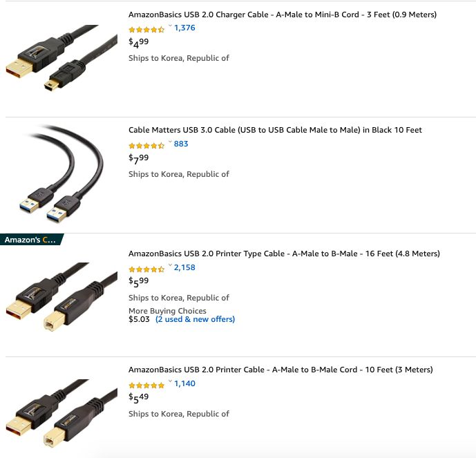The width and height of the screenshot is (476, 458).
Task: Open the star rating icons of the Mini-B charger cable
Action: 146,30
